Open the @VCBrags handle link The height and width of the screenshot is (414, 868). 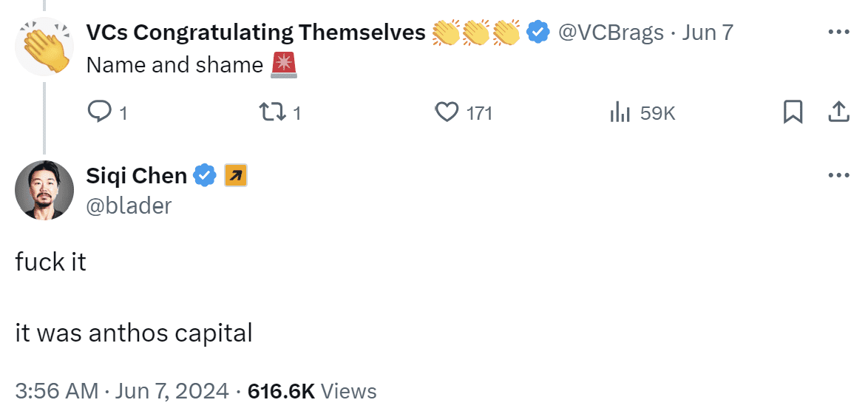[x=610, y=33]
